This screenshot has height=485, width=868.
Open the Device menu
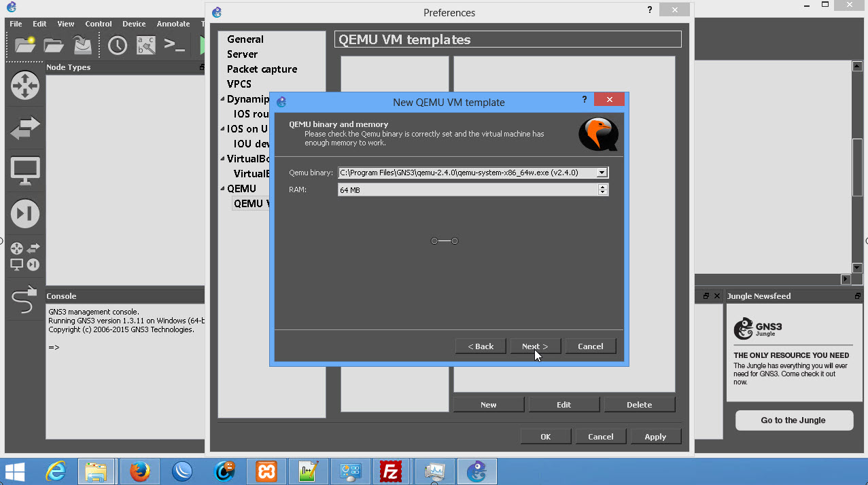(x=134, y=24)
